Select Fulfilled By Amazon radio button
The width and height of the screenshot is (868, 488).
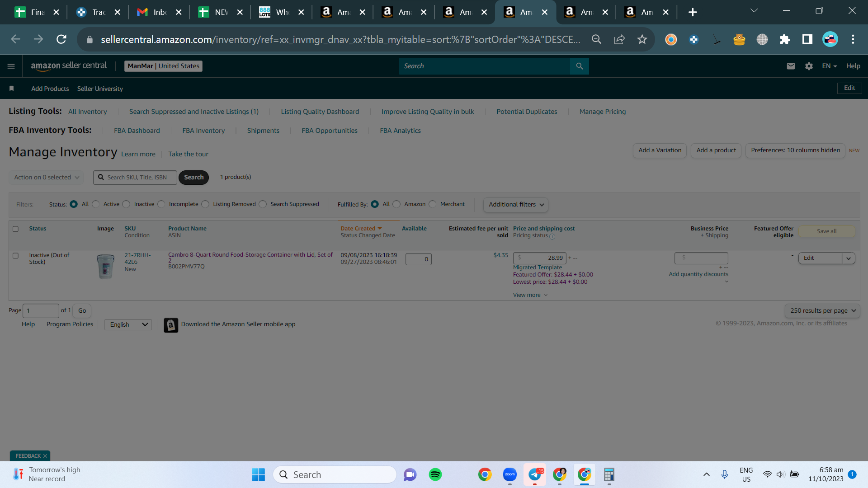[x=396, y=204]
